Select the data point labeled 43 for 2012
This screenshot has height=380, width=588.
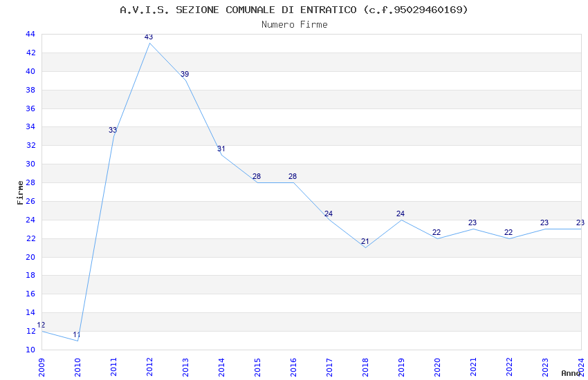(149, 37)
